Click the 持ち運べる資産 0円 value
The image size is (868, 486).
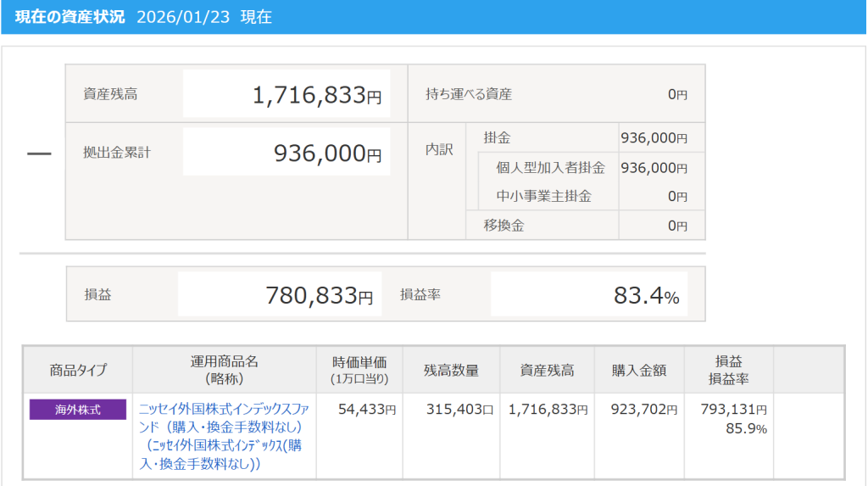tap(677, 94)
